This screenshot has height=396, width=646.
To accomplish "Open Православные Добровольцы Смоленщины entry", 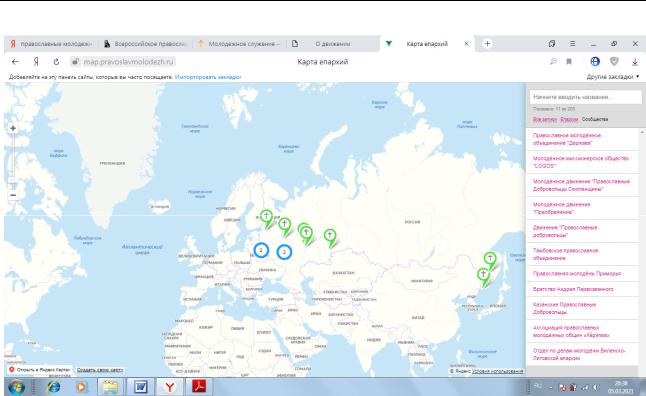I will (x=582, y=185).
